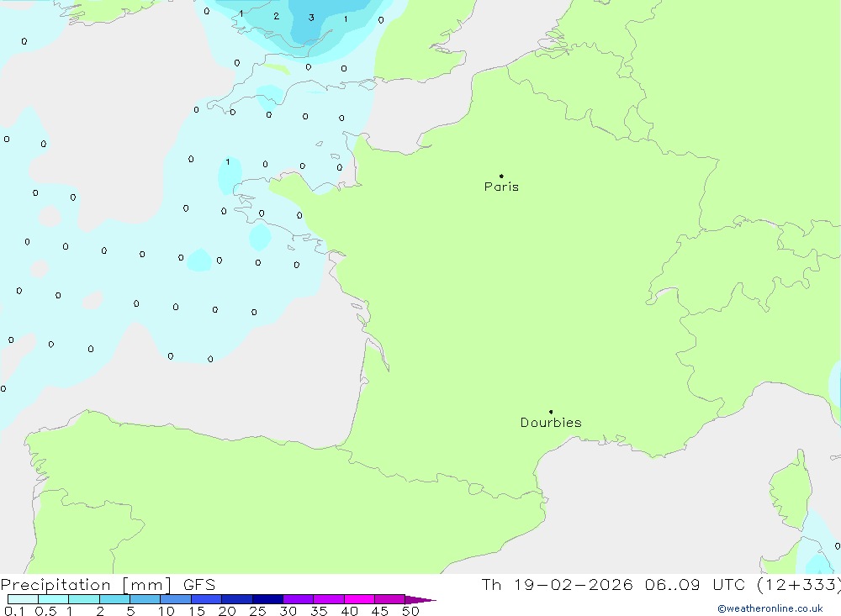Open the weatheronline.co.uk copyright link
This screenshot has width=841, height=616.
[x=770, y=608]
